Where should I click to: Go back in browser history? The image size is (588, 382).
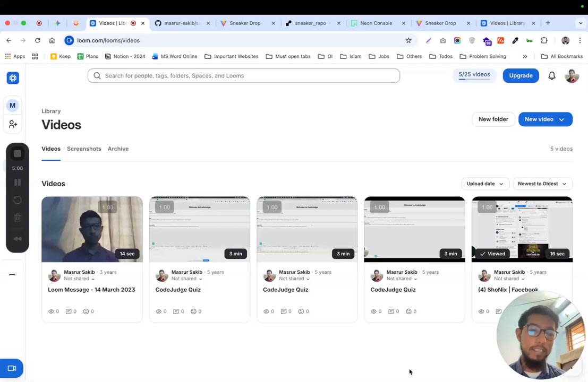(x=8, y=40)
